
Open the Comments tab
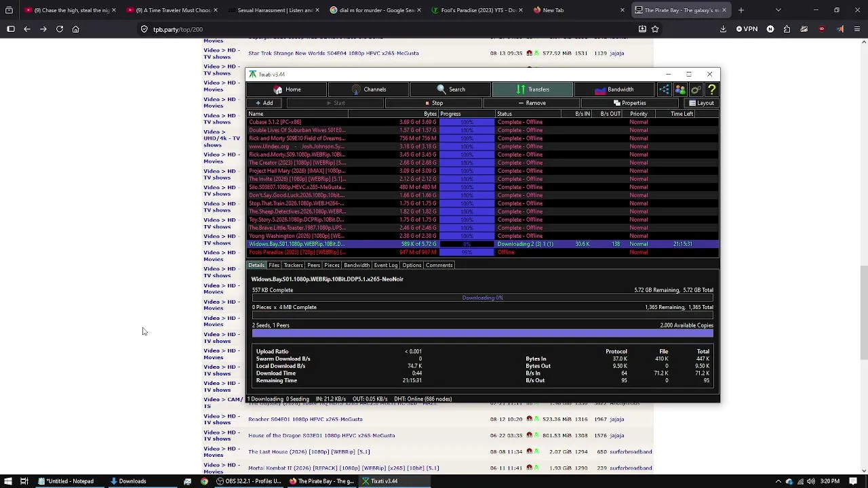[x=439, y=265]
